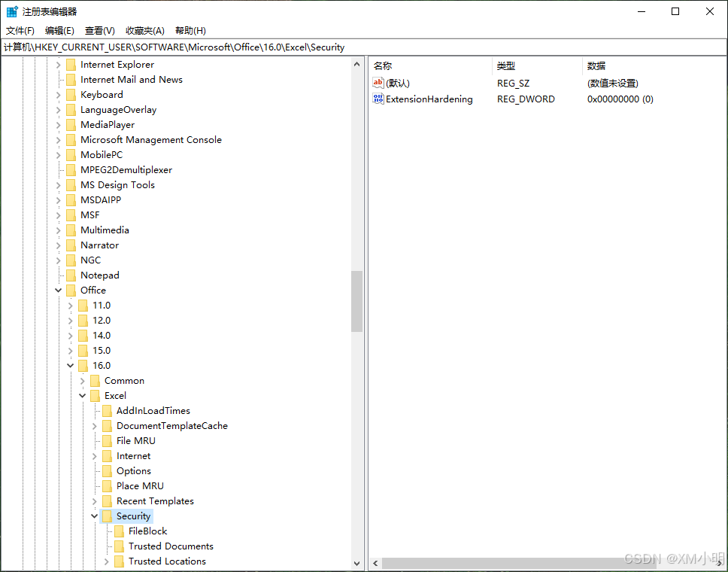Collapse the Security key
Viewport: 728px width, 572px height.
[95, 516]
